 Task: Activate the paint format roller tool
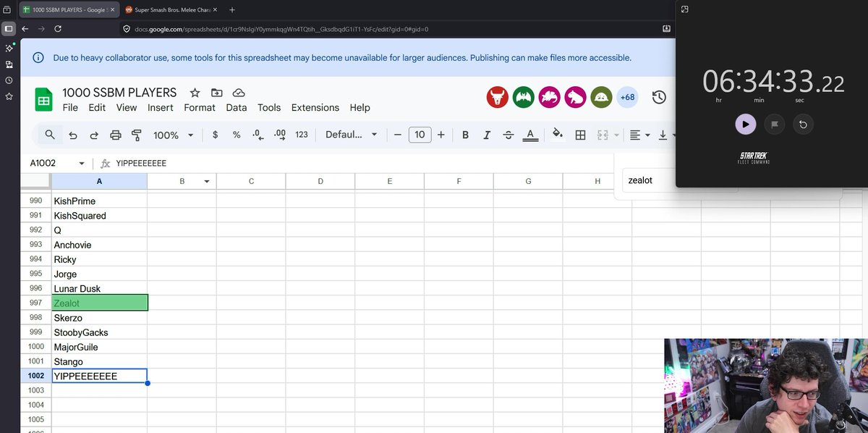click(137, 135)
